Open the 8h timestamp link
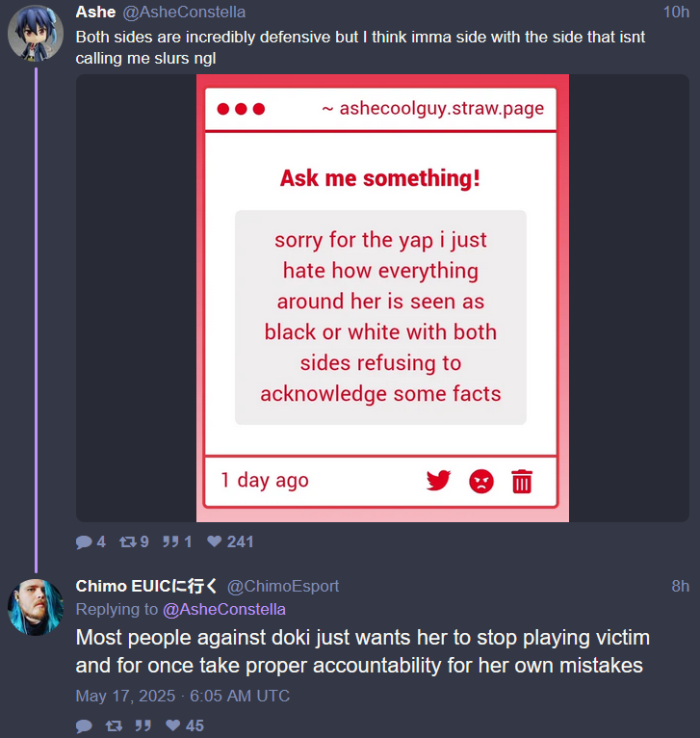 (680, 586)
